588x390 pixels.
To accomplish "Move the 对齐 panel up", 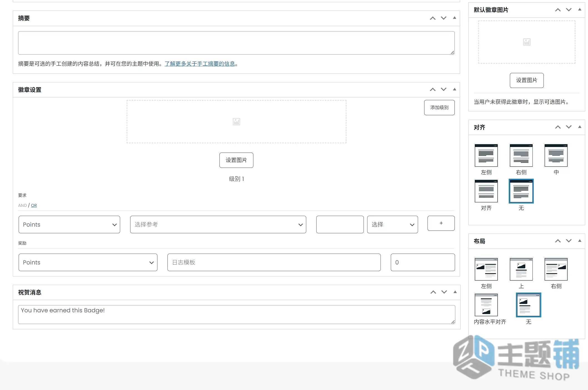I will click(x=558, y=127).
